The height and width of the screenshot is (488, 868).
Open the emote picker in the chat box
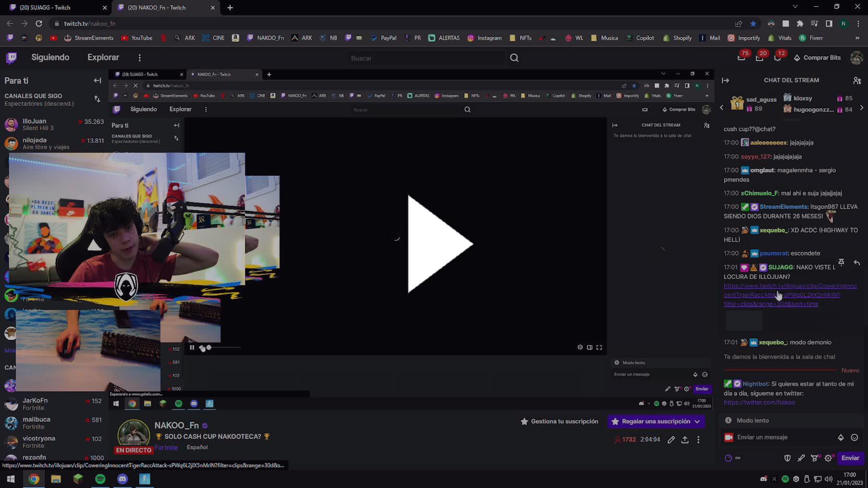(x=854, y=437)
